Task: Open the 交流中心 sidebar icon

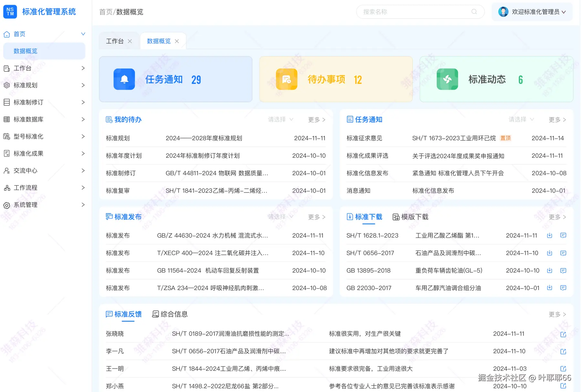Action: [7, 171]
